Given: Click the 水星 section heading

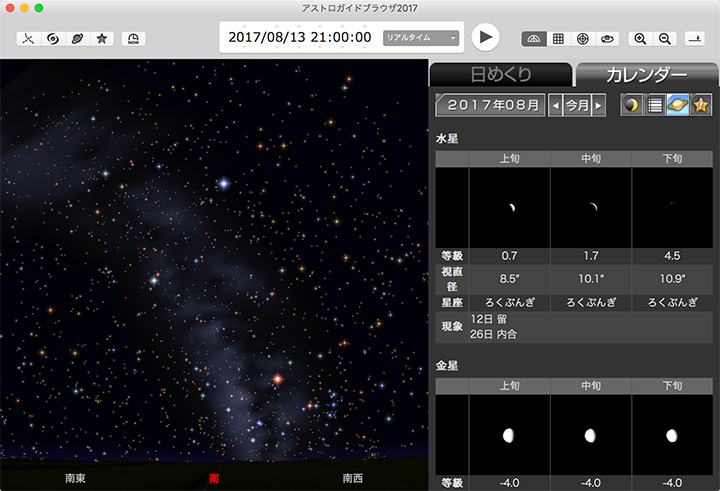Looking at the screenshot, I should point(447,138).
